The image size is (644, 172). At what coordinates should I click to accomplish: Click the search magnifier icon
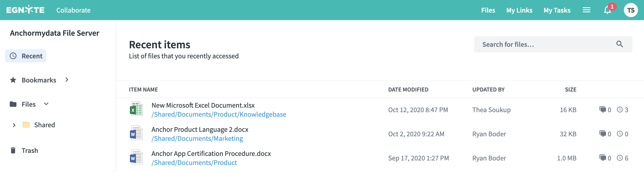pos(620,44)
